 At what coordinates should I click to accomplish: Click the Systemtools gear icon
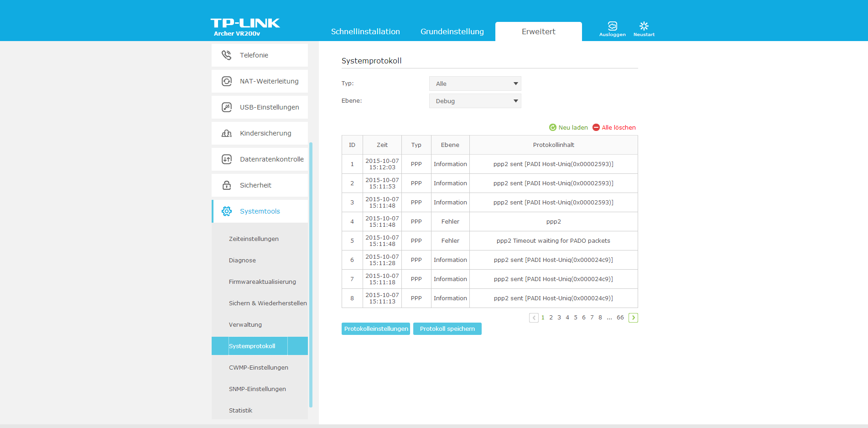pyautogui.click(x=226, y=211)
